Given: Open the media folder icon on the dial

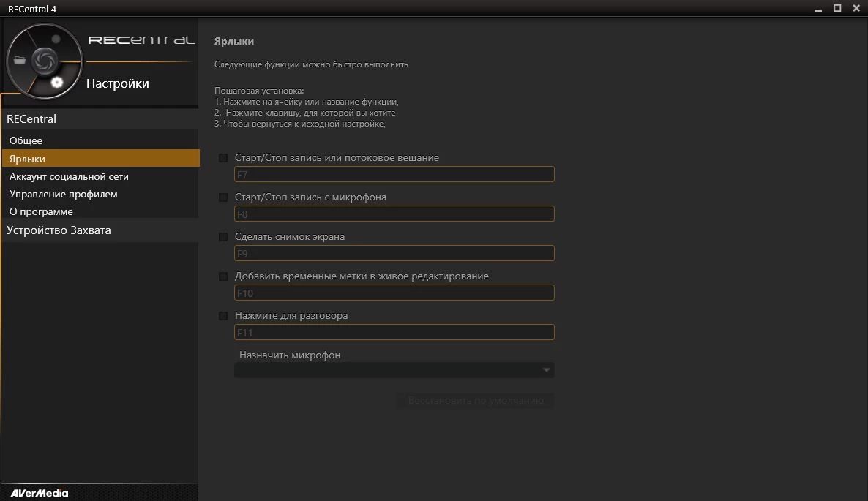Looking at the screenshot, I should [x=20, y=60].
